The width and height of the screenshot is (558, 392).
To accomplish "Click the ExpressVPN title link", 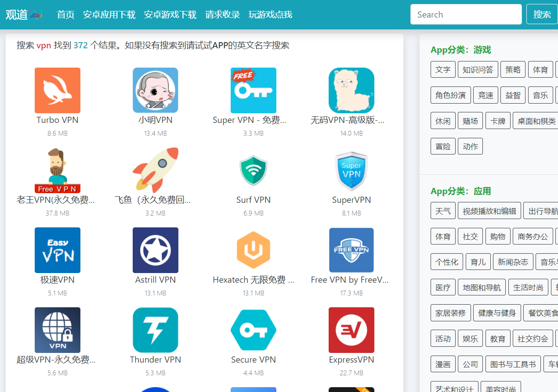I will (351, 360).
